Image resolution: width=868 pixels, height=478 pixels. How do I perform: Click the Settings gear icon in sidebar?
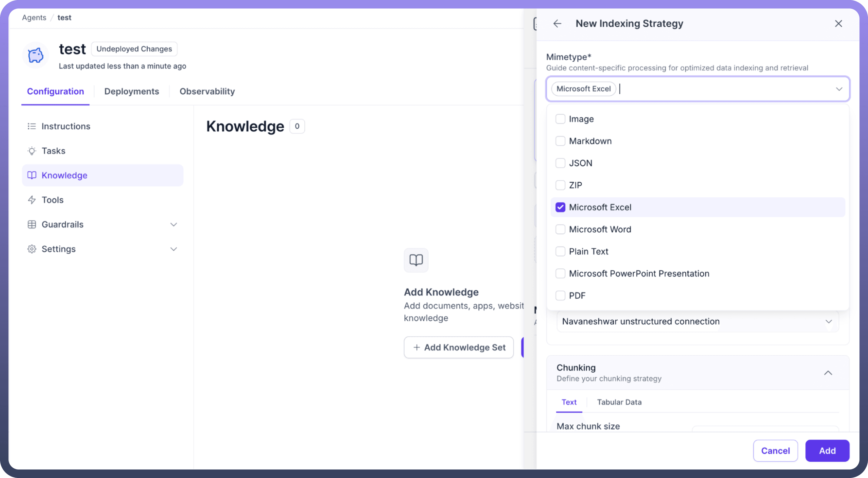pos(32,249)
